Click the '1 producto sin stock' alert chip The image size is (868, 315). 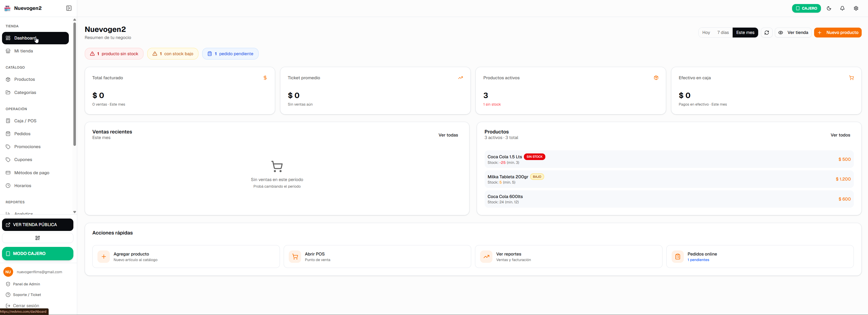tap(114, 54)
